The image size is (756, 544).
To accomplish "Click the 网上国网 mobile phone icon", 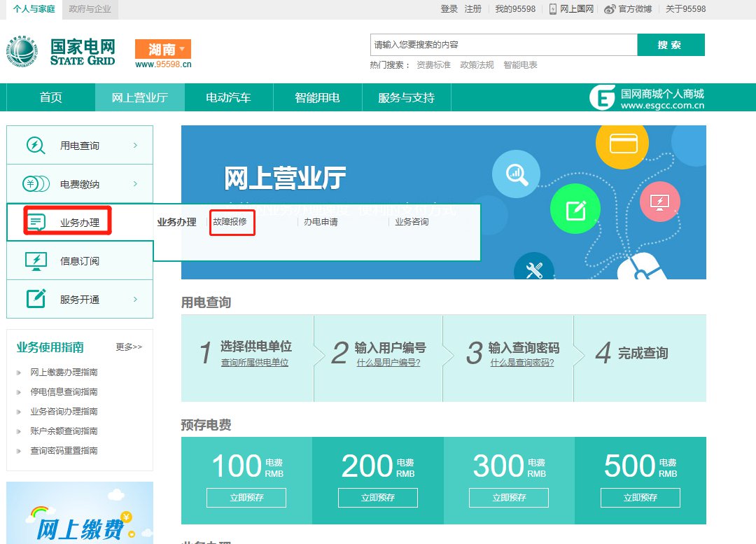I will tap(553, 9).
